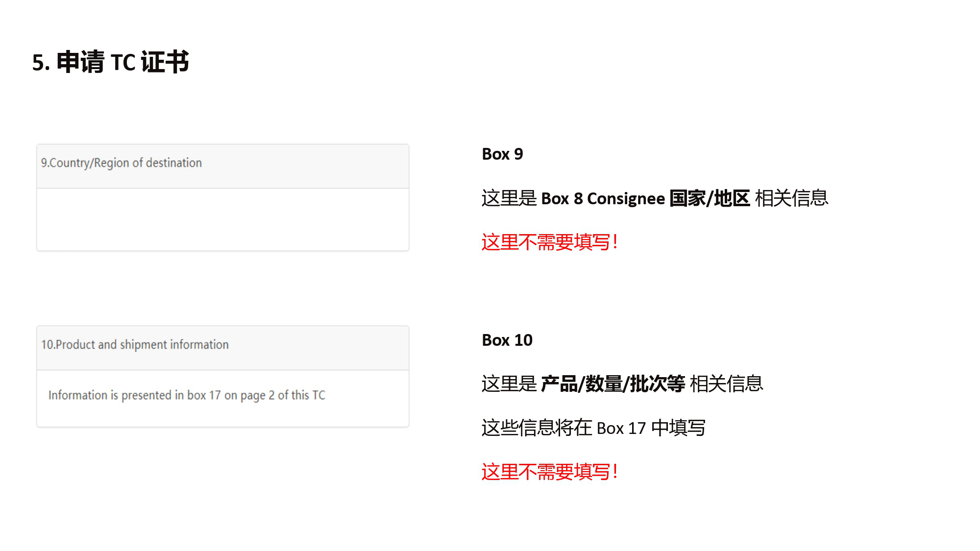Click the Box 10 heading
The width and height of the screenshot is (980, 551).
(507, 340)
